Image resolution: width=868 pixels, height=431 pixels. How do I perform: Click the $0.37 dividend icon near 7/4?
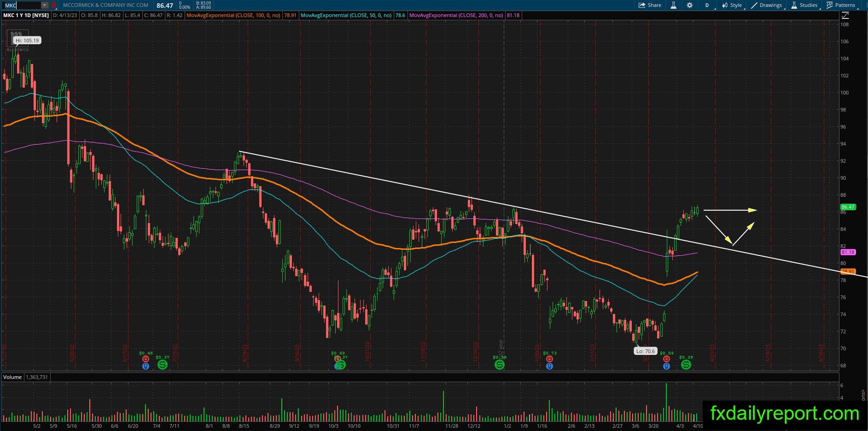click(163, 365)
